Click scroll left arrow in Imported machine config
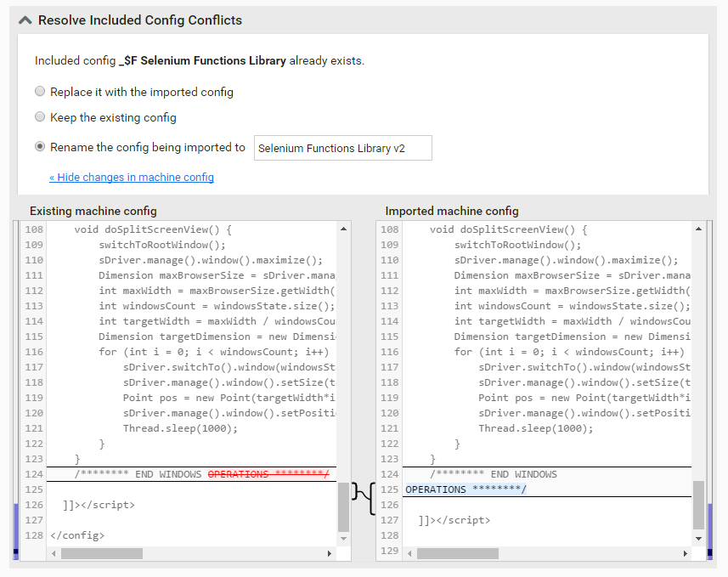The width and height of the screenshot is (728, 577). (x=409, y=553)
